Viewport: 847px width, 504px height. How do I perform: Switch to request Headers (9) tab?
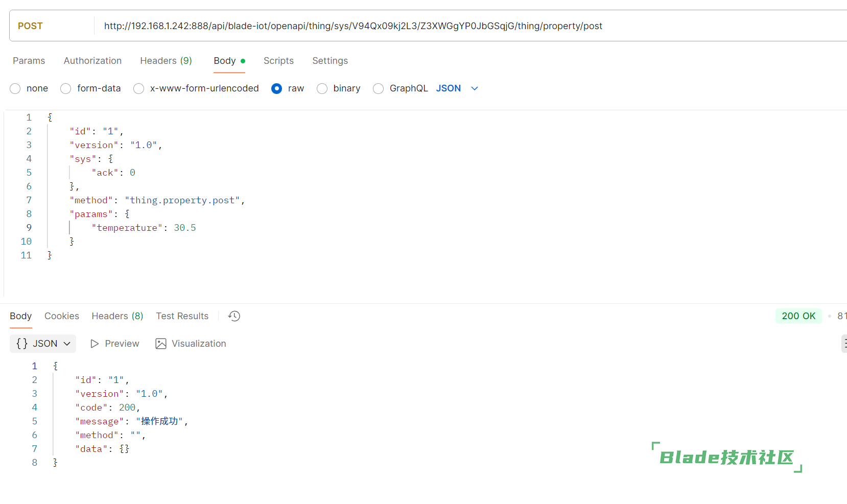coord(166,61)
